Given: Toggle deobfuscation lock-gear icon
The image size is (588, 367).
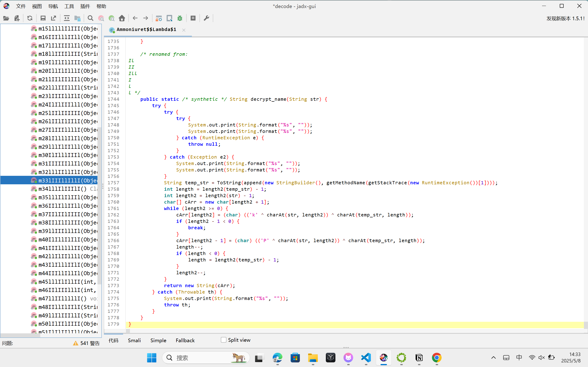Looking at the screenshot, I should tap(159, 18).
